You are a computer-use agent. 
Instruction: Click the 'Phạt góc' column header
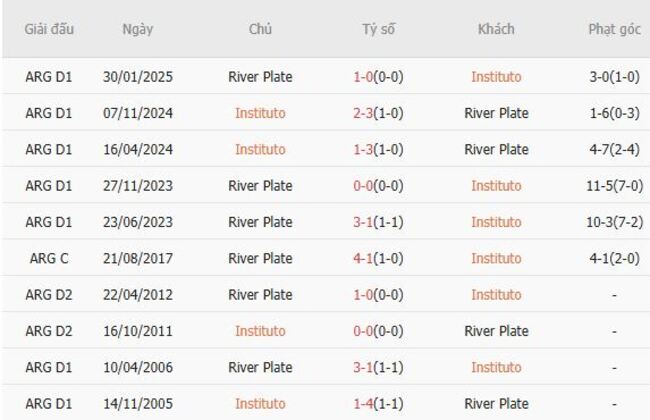[614, 29]
